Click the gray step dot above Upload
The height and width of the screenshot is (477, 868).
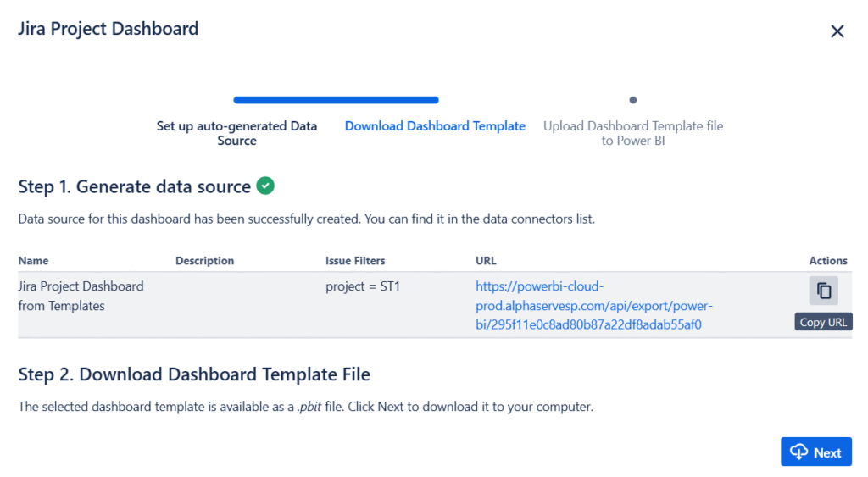633,100
